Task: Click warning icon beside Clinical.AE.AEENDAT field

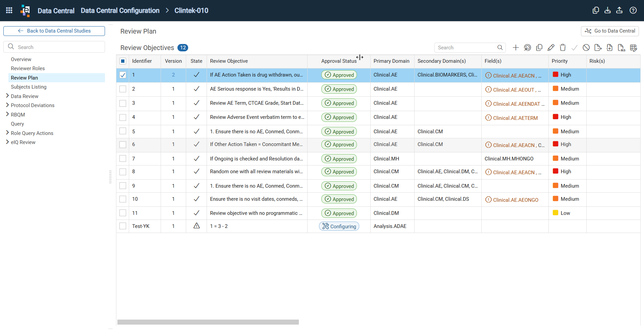Action: point(488,104)
